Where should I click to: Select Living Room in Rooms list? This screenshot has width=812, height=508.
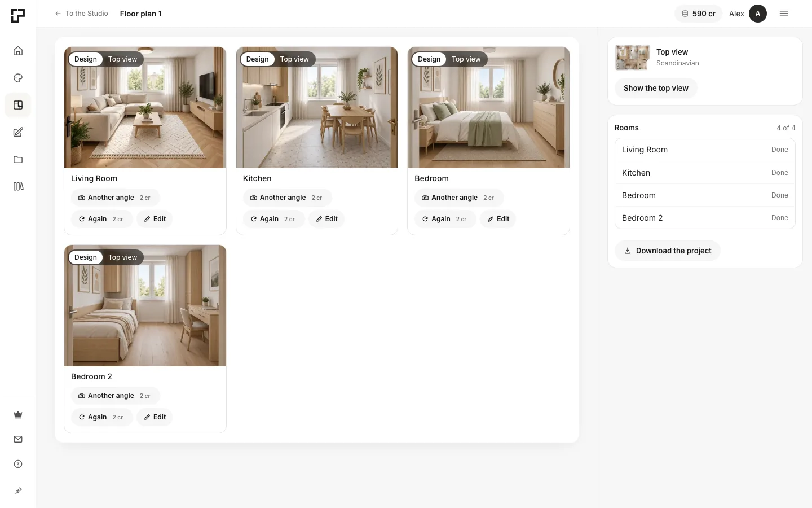pyautogui.click(x=705, y=150)
